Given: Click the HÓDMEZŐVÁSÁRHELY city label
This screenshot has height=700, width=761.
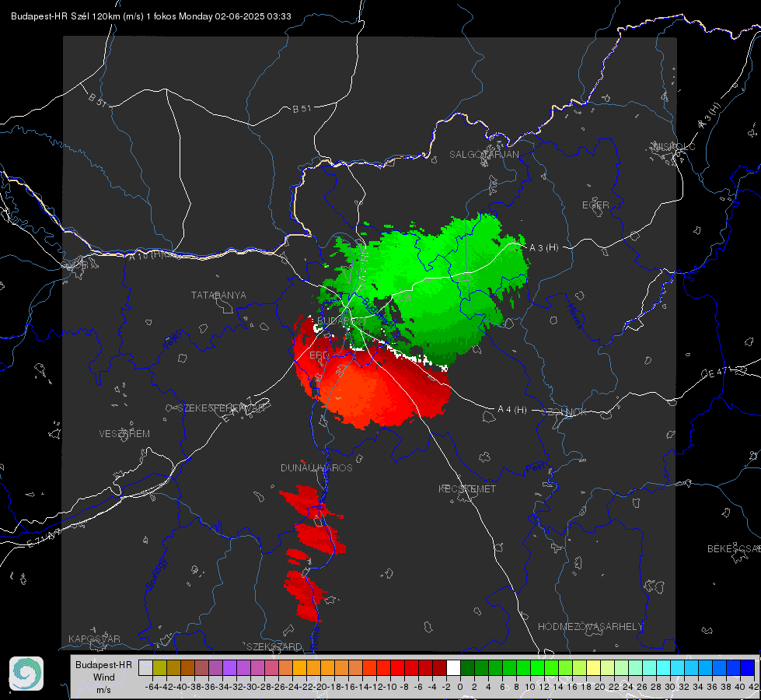Looking at the screenshot, I should [590, 627].
